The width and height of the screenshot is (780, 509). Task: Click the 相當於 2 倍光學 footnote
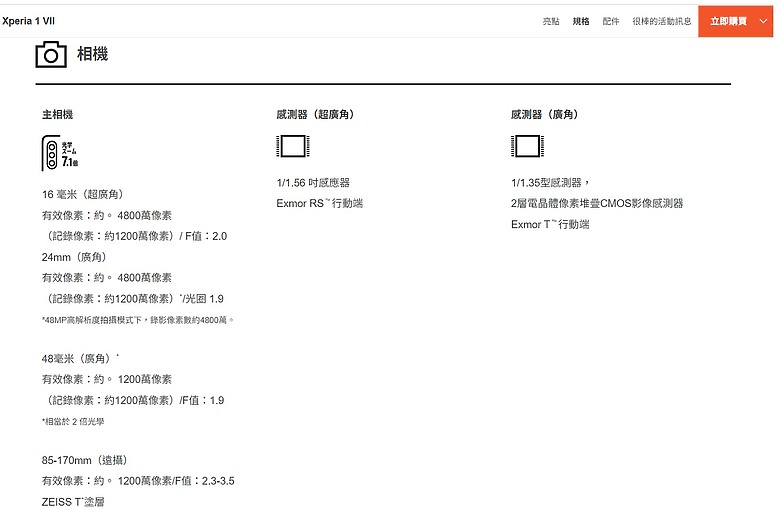(73, 421)
